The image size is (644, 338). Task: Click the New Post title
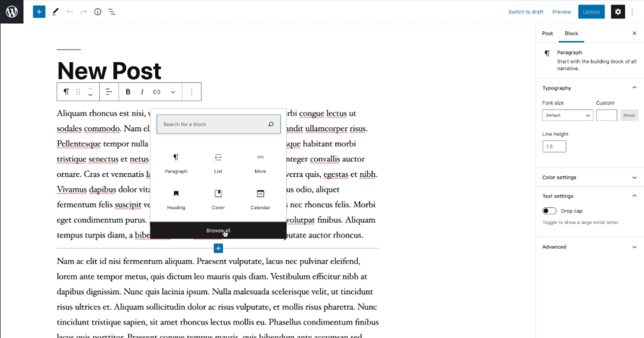click(x=109, y=71)
